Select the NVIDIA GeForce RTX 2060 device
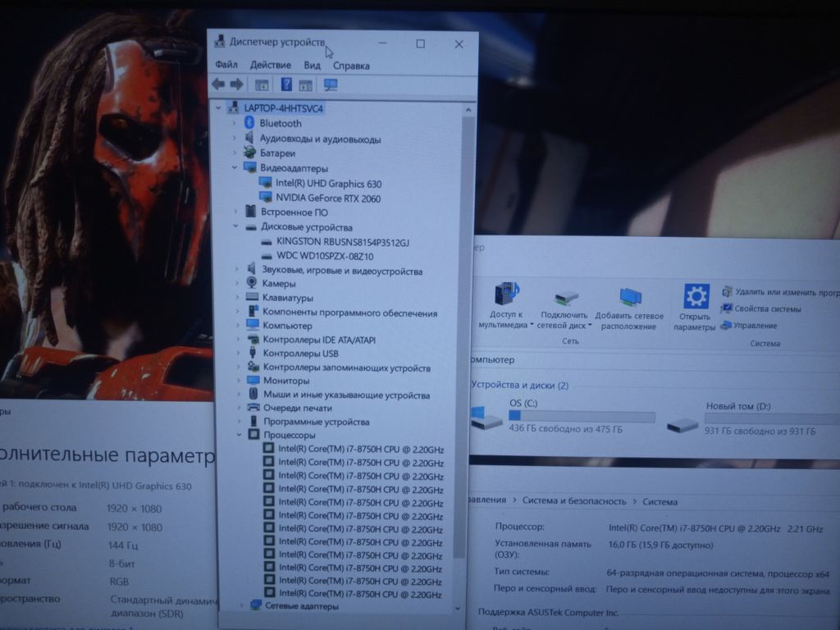The height and width of the screenshot is (630, 840). (x=328, y=199)
